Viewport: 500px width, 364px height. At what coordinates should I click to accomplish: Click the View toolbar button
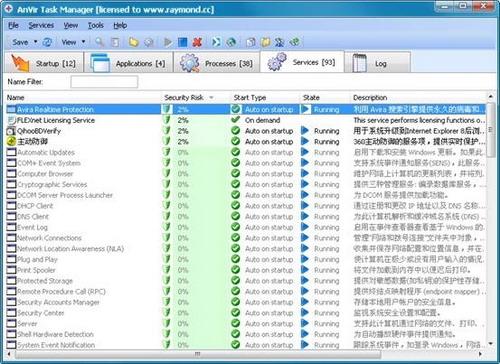pos(69,42)
